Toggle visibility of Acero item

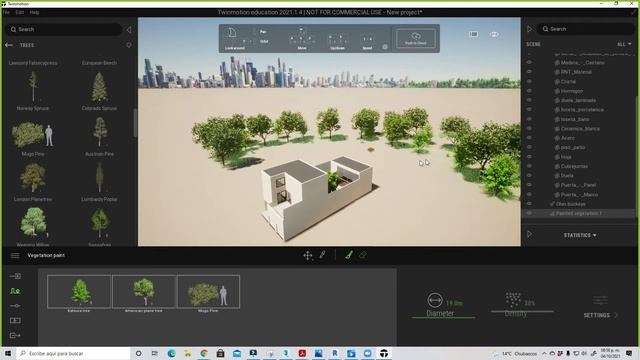(x=529, y=138)
